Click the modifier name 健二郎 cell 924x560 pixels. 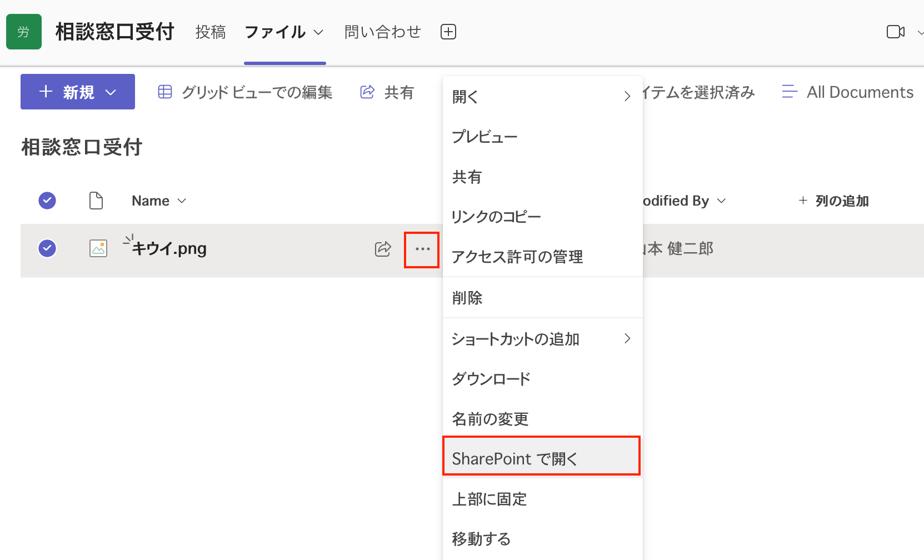[x=678, y=248]
